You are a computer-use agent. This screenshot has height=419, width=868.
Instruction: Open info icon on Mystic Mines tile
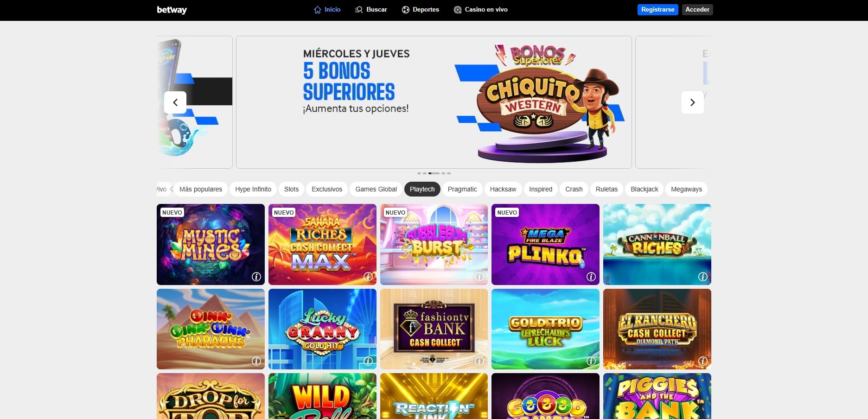(x=256, y=277)
